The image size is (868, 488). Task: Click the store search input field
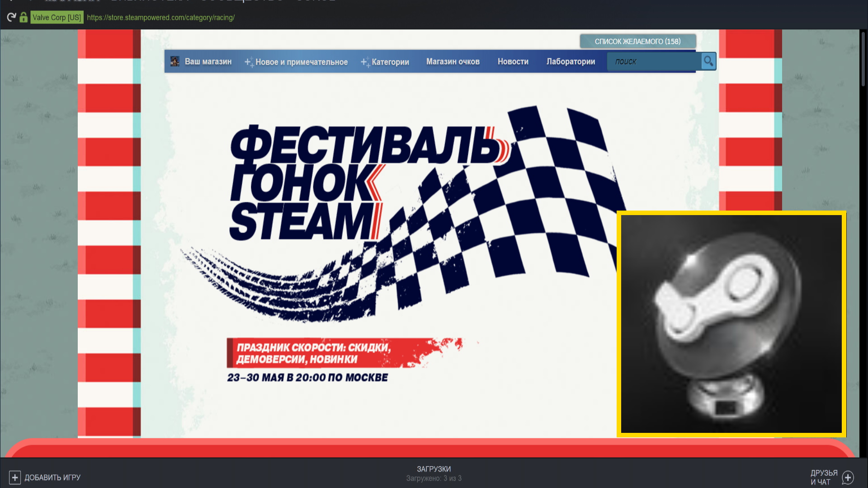pos(653,61)
